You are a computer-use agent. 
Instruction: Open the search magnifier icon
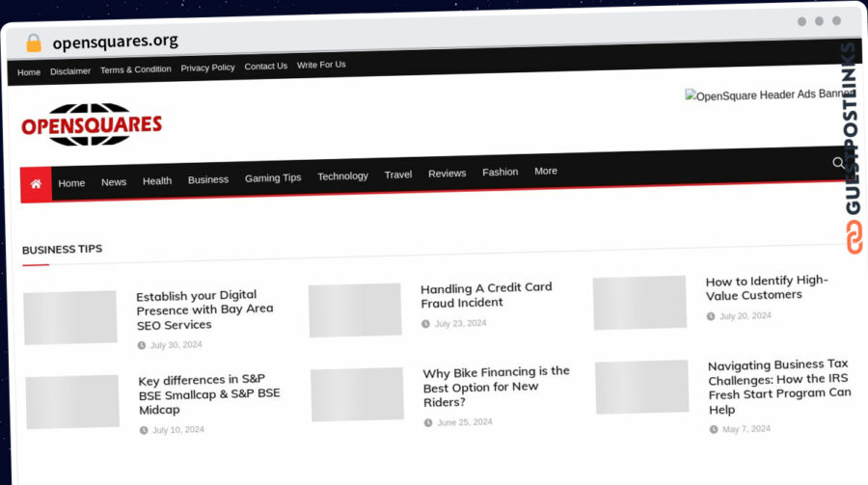click(x=838, y=162)
